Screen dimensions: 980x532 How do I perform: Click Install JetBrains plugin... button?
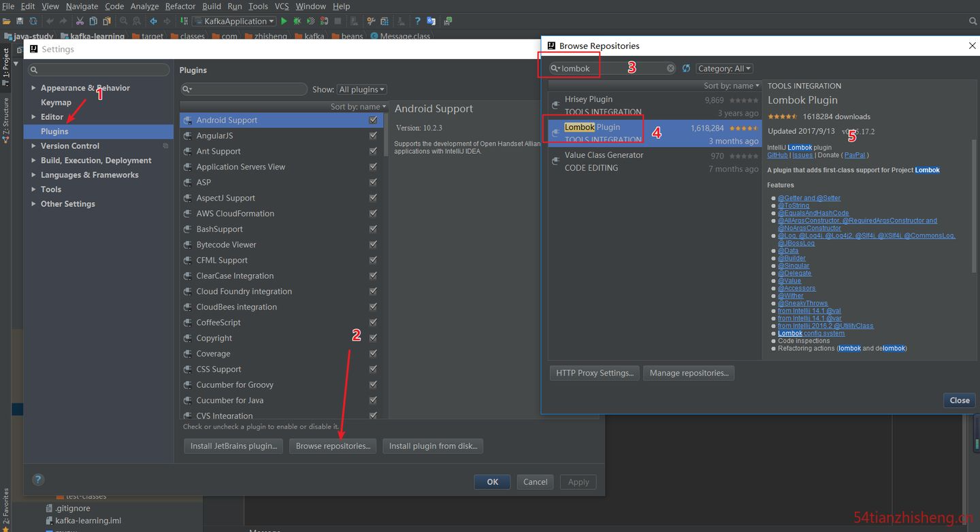coord(233,446)
